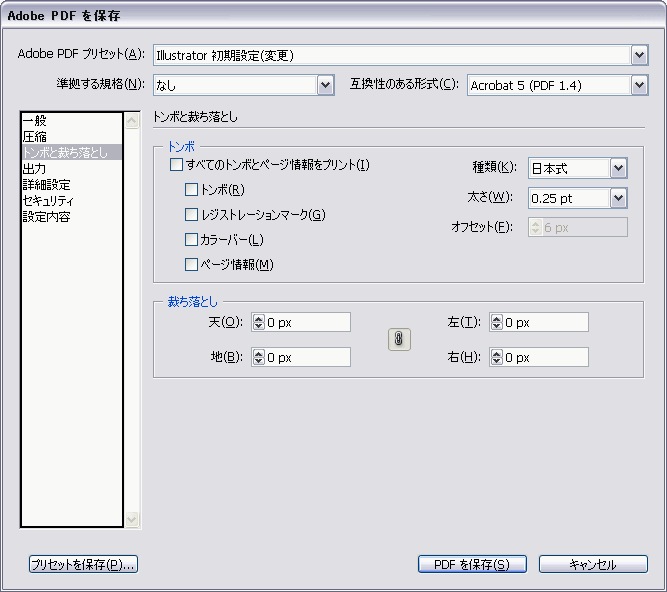This screenshot has width=667, height=592.
Task: Select 出力 in the category list
Action: point(71,169)
